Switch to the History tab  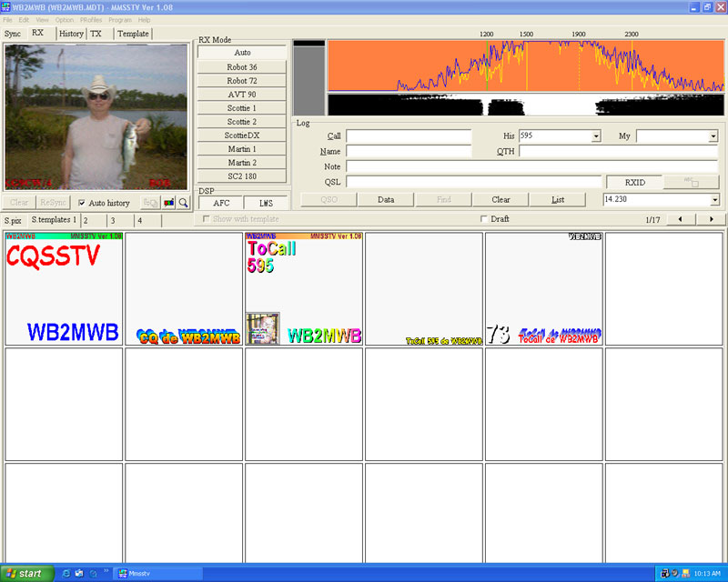[x=71, y=34]
